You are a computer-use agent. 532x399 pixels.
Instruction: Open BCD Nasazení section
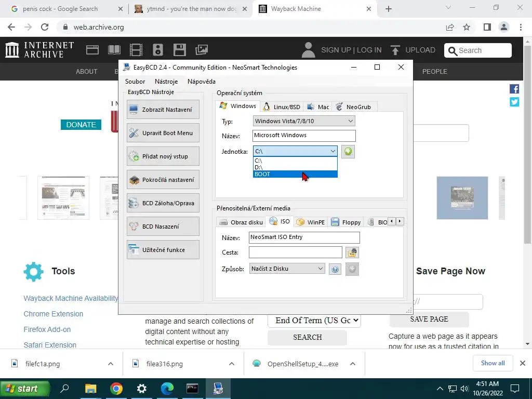163,227
